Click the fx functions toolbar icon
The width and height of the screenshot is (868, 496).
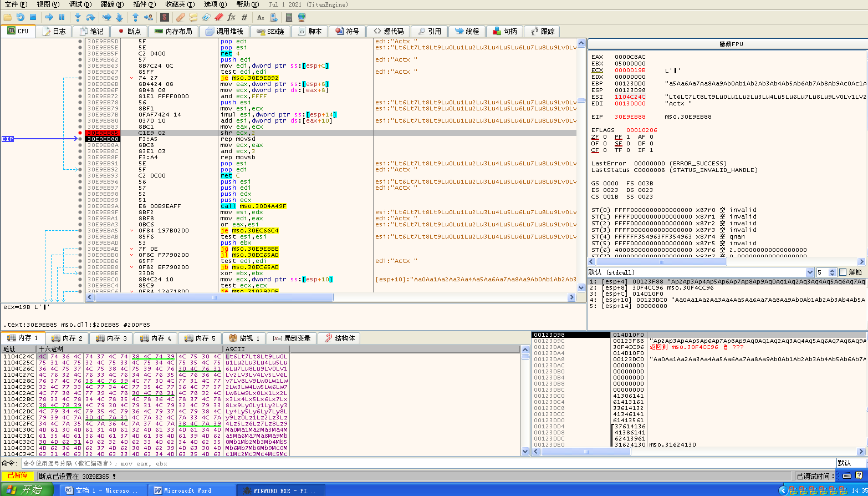[x=232, y=17]
